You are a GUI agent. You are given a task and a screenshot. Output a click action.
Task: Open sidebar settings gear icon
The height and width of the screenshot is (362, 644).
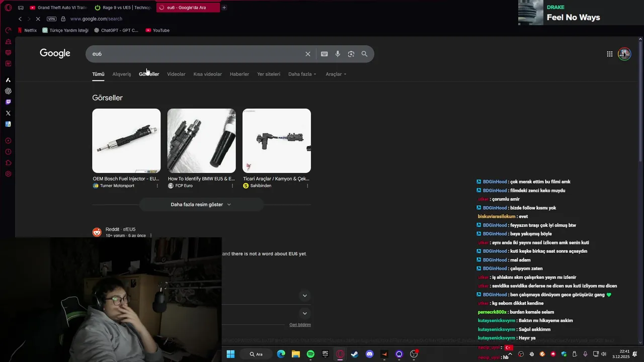8,174
